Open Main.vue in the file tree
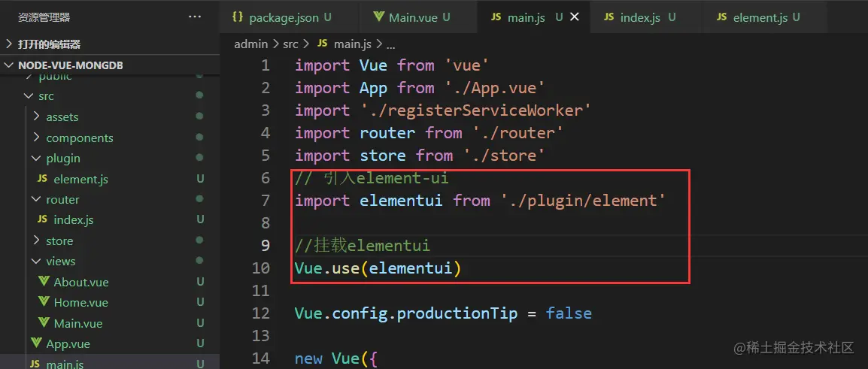This screenshot has width=868, height=369. tap(78, 323)
